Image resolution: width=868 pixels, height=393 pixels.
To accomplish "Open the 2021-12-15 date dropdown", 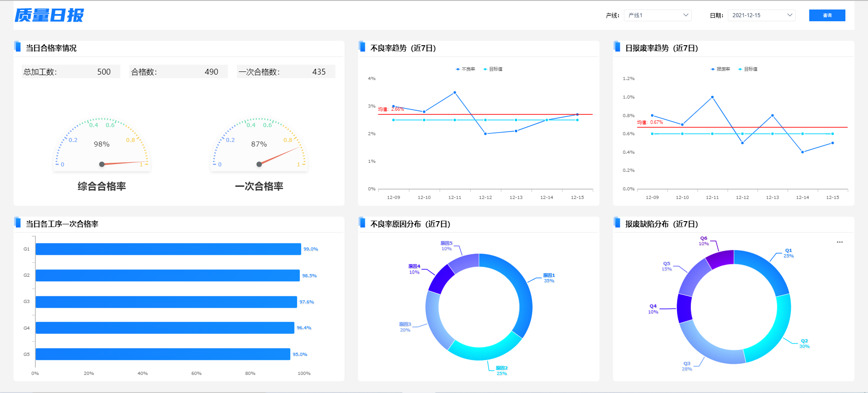I will pyautogui.click(x=761, y=15).
